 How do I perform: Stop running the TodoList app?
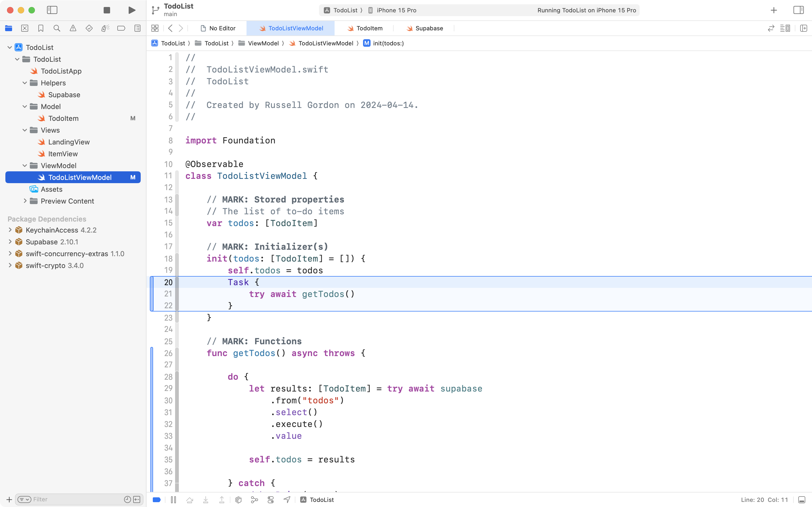(107, 10)
